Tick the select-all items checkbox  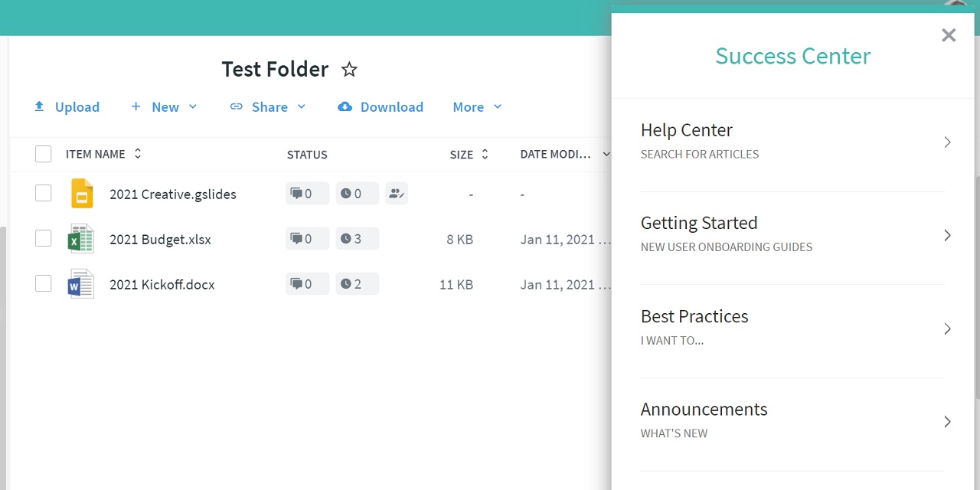pos(44,154)
